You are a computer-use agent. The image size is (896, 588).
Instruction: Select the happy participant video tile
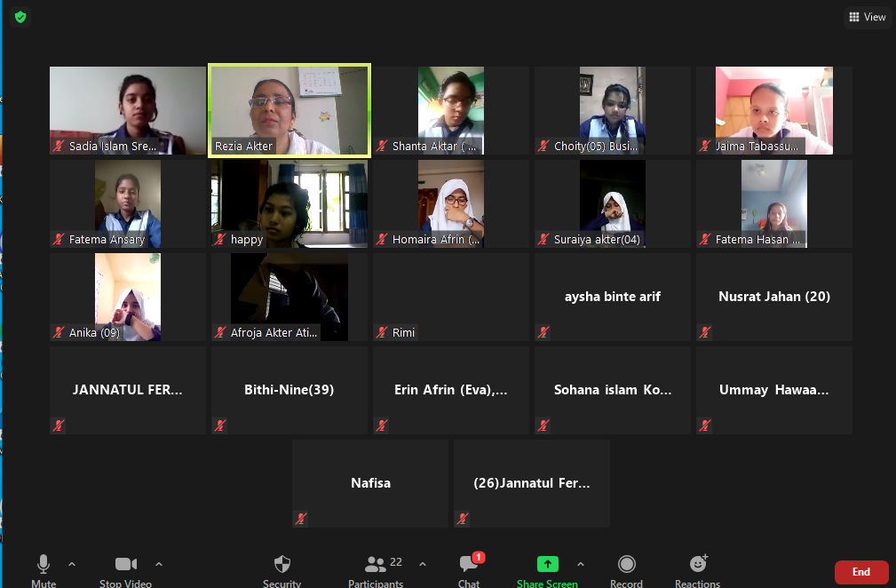[289, 203]
